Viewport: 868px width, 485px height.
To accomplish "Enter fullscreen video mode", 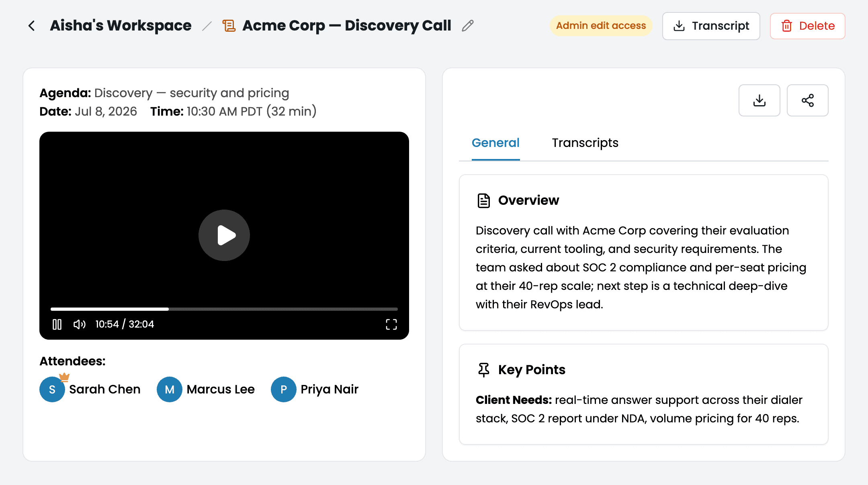I will tap(391, 324).
